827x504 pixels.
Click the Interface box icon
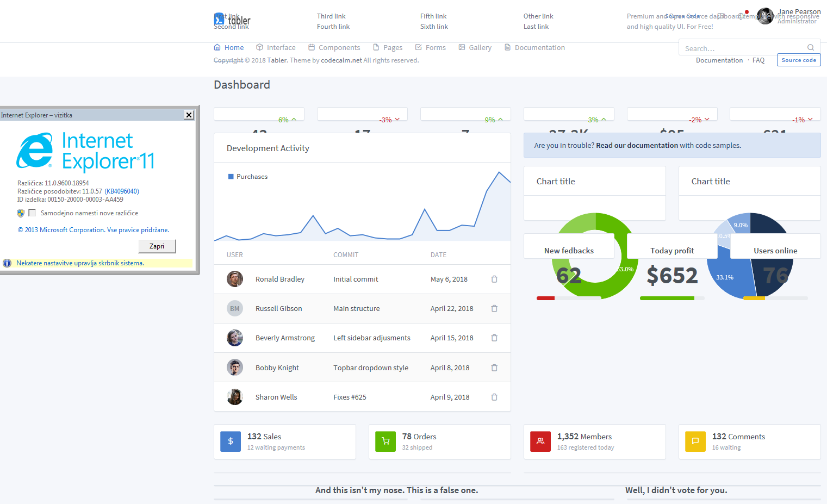coord(259,47)
